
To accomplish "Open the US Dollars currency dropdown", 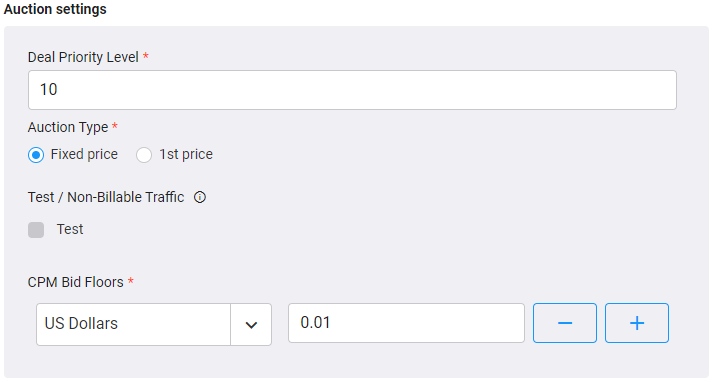I will (x=154, y=324).
